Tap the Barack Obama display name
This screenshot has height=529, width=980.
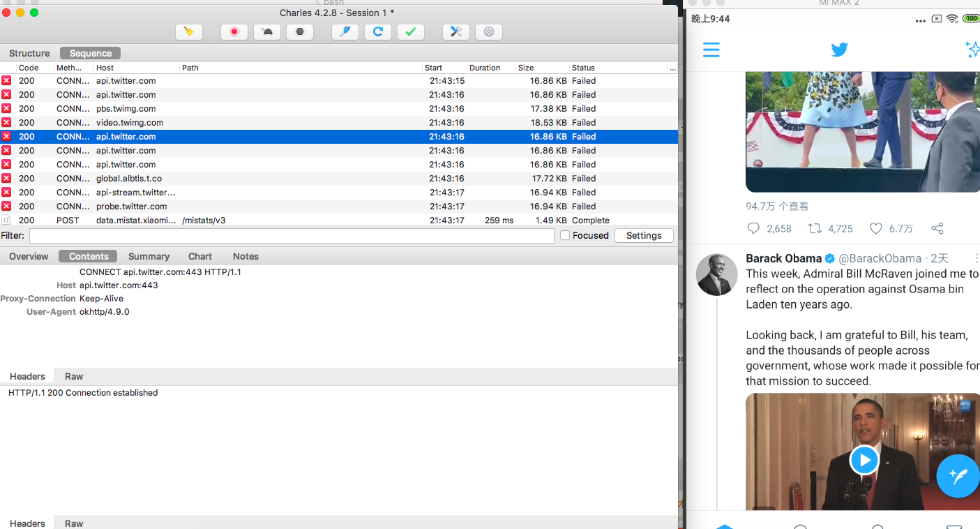tap(784, 258)
